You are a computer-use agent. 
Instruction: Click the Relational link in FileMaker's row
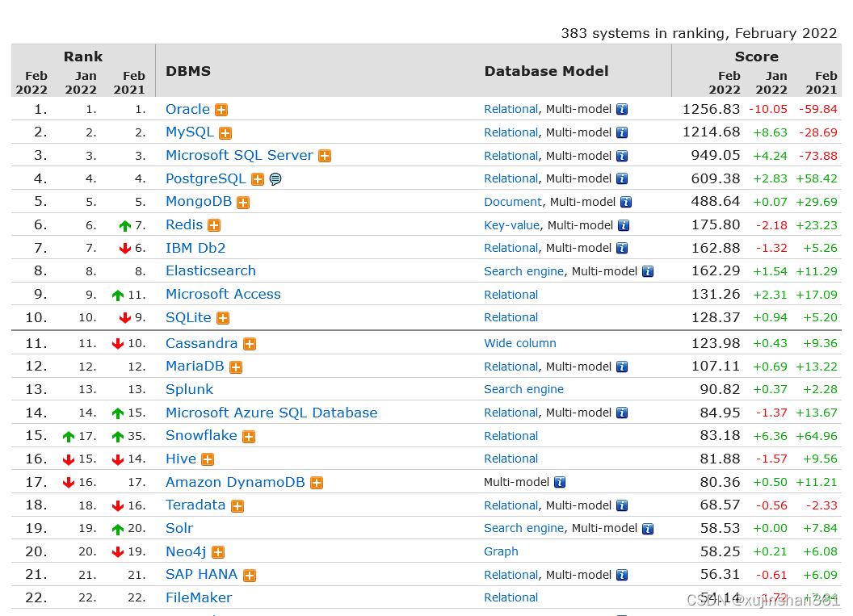click(x=511, y=597)
